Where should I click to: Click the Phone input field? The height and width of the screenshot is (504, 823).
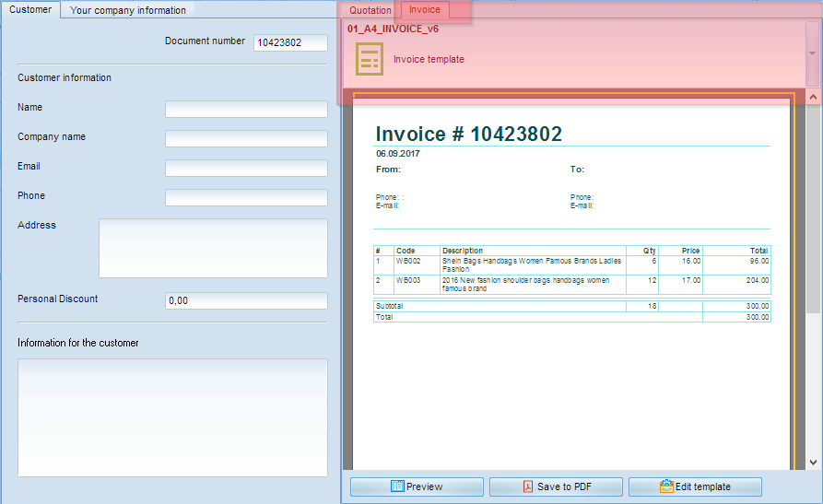tap(246, 197)
